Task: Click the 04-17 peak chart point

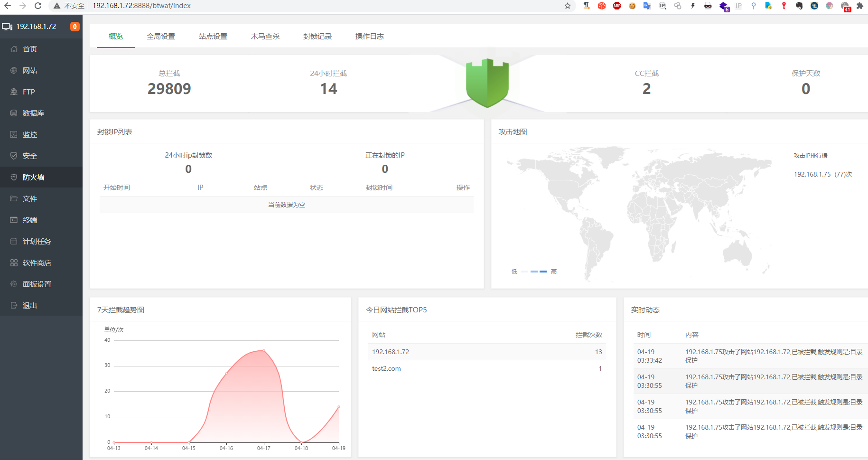Action: 264,351
